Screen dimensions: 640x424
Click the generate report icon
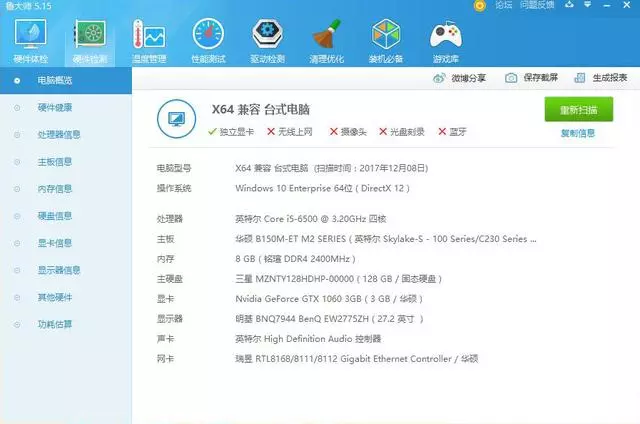click(580, 78)
